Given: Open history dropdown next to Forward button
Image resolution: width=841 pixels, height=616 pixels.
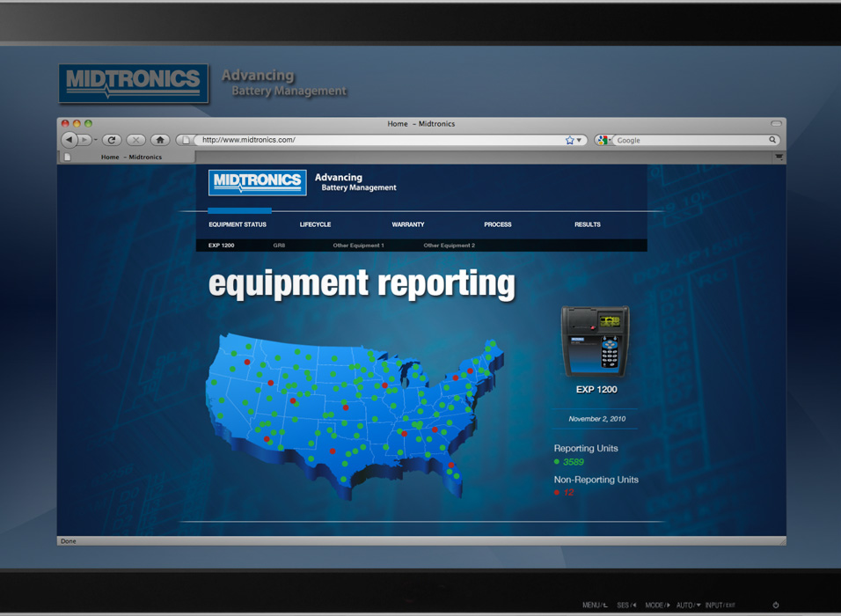Looking at the screenshot, I should click(96, 140).
